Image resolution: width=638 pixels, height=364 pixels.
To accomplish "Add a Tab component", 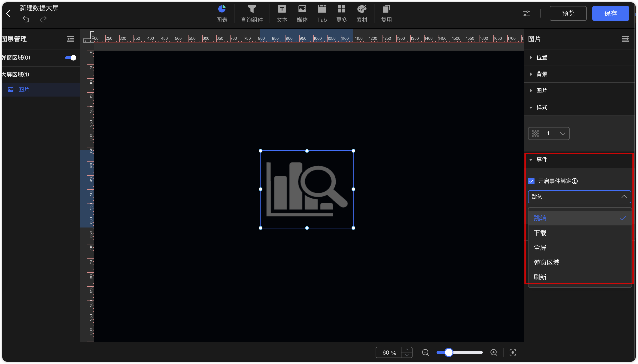I will 322,14.
